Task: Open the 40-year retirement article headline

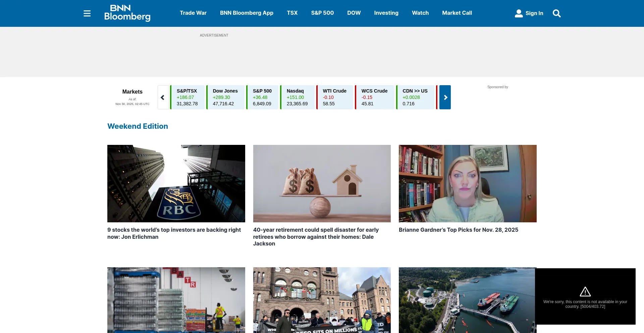Action: click(x=316, y=237)
